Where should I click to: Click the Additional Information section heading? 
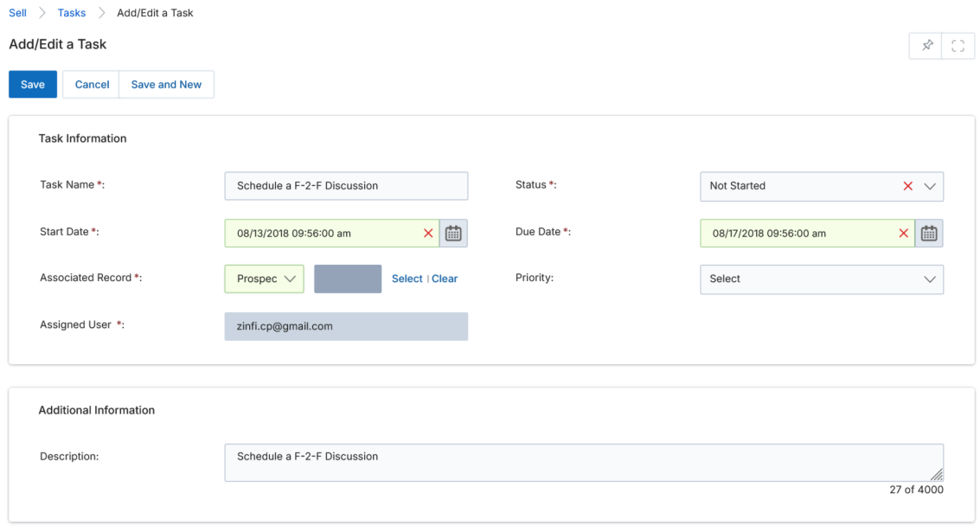[97, 410]
